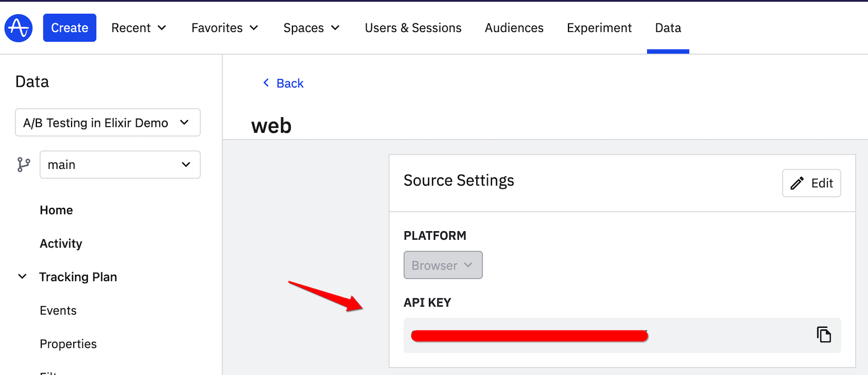Open Users & Sessions menu item

coord(413,28)
